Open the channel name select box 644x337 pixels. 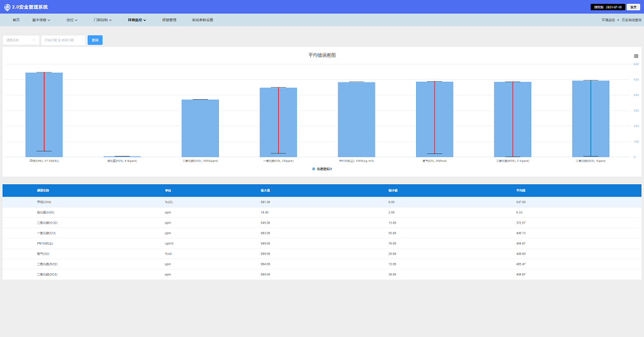[21, 40]
